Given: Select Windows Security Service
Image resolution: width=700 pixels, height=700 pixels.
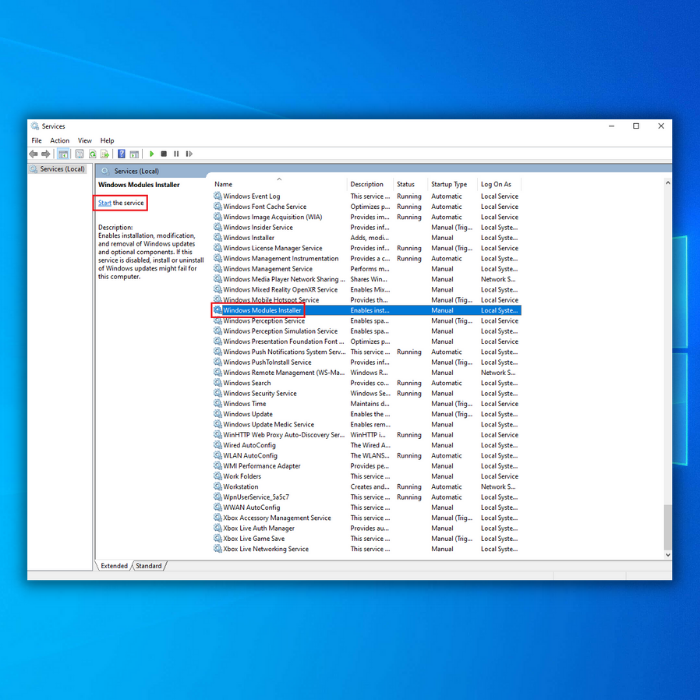Looking at the screenshot, I should click(367, 393).
